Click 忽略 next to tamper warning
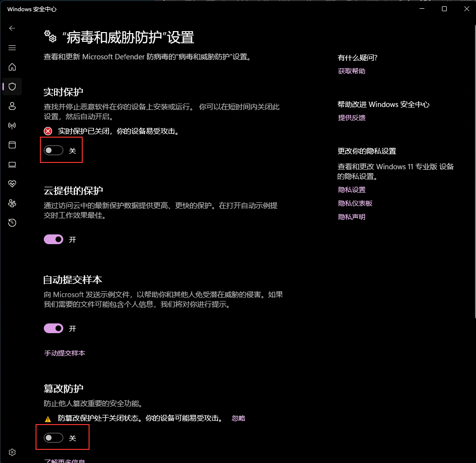This screenshot has height=463, width=476. click(238, 418)
